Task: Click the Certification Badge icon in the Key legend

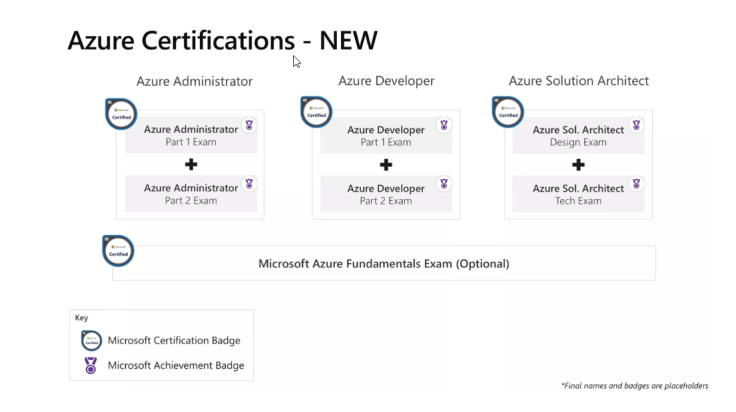Action: 91,341
